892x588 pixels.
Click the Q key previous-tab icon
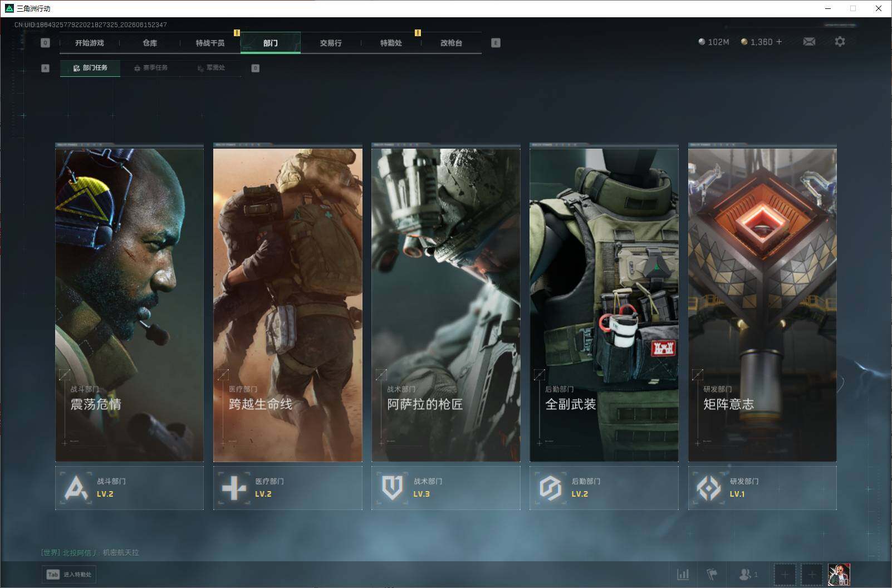pos(46,43)
